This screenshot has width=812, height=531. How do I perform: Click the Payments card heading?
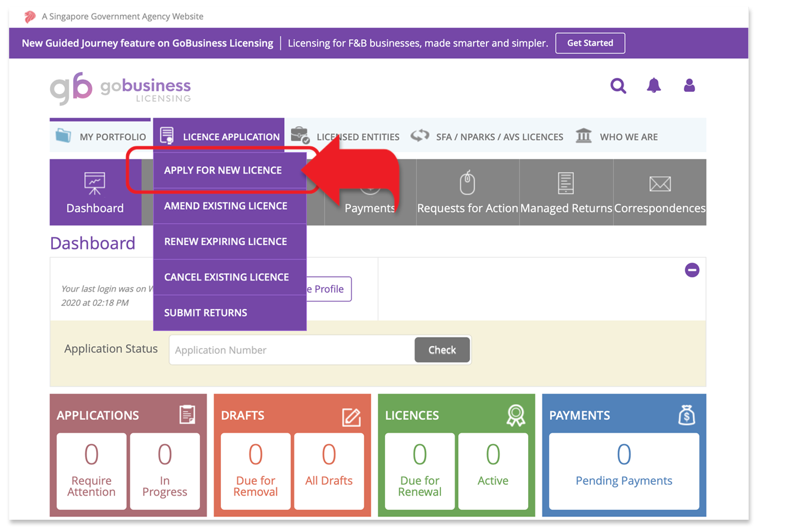(579, 416)
